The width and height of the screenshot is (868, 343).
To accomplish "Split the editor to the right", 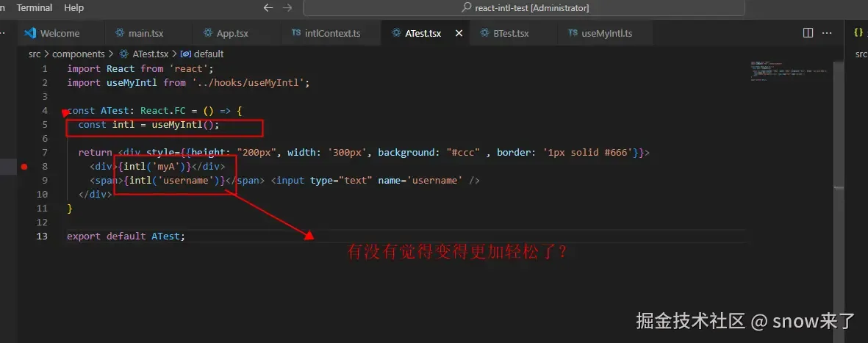I will tap(808, 33).
